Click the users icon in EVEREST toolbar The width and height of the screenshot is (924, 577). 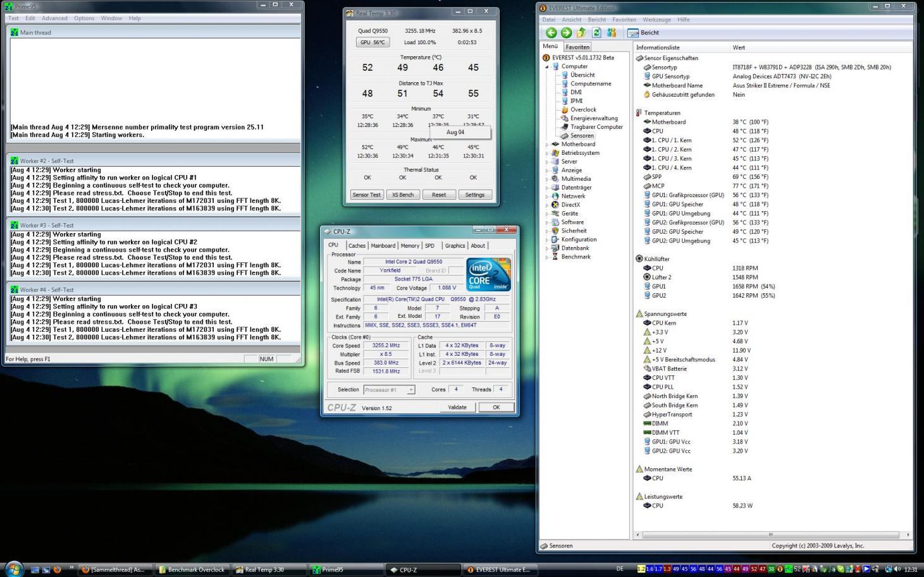pos(611,33)
